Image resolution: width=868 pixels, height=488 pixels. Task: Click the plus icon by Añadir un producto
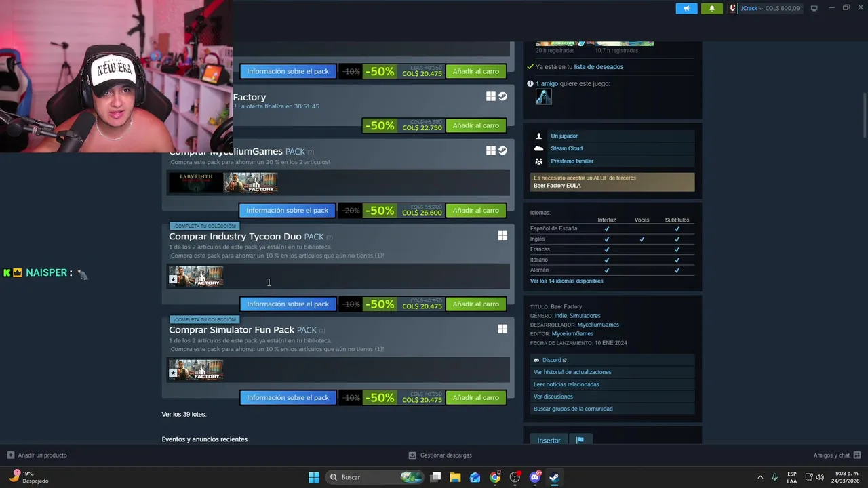(x=10, y=455)
